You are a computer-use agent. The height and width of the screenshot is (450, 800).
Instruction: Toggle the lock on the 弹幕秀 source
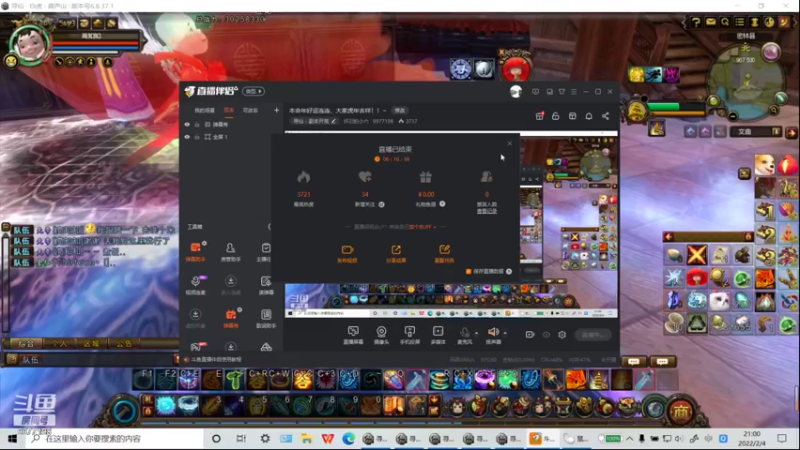coord(197,124)
